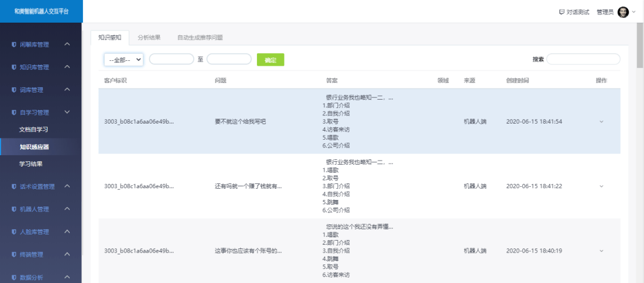Click the shield icon beside 闲聊库管理
This screenshot has height=283, width=644.
point(14,44)
